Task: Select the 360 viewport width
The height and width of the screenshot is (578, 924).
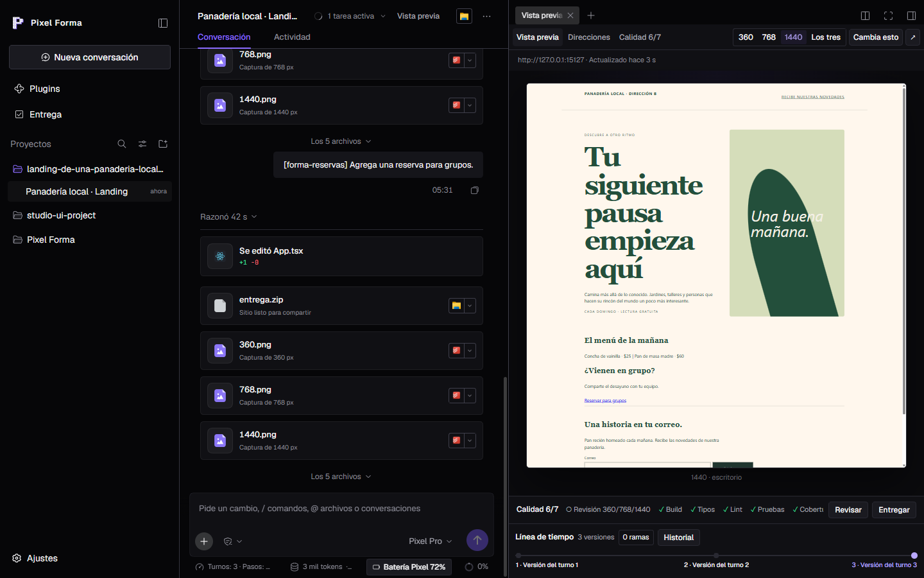Action: (x=746, y=37)
